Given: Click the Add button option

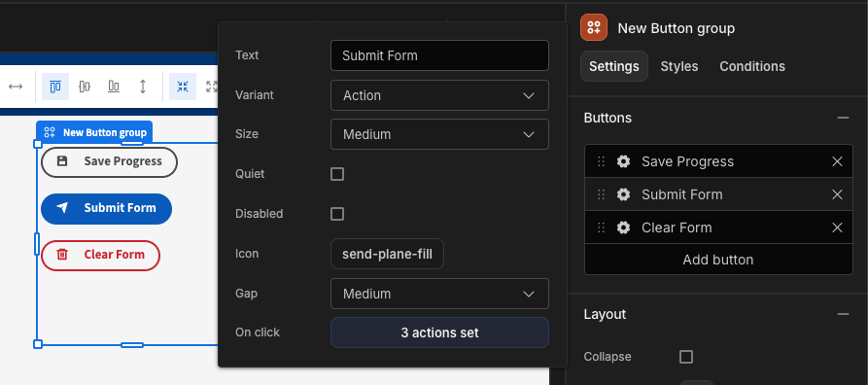Looking at the screenshot, I should pos(718,260).
